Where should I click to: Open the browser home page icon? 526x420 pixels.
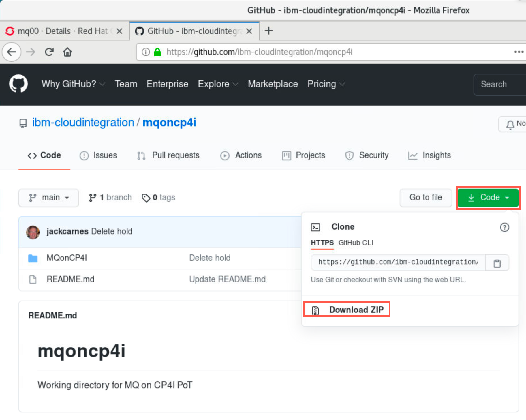[x=67, y=52]
